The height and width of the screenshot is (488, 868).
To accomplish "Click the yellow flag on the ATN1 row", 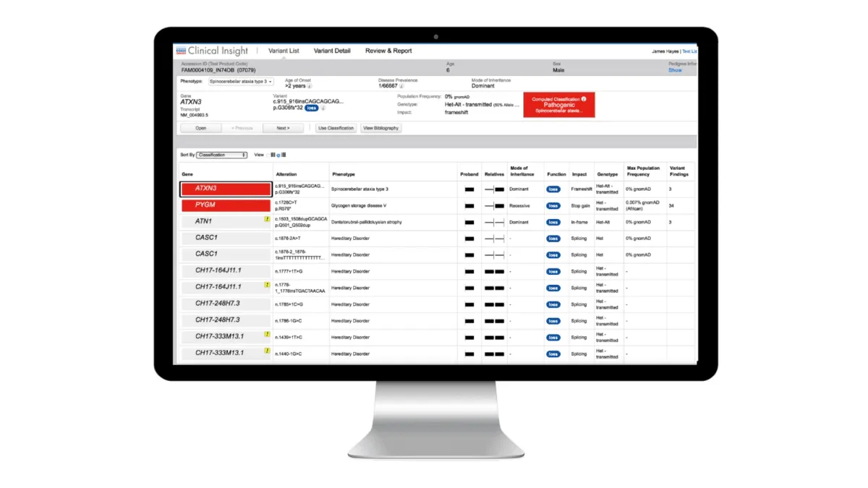I will point(267,221).
